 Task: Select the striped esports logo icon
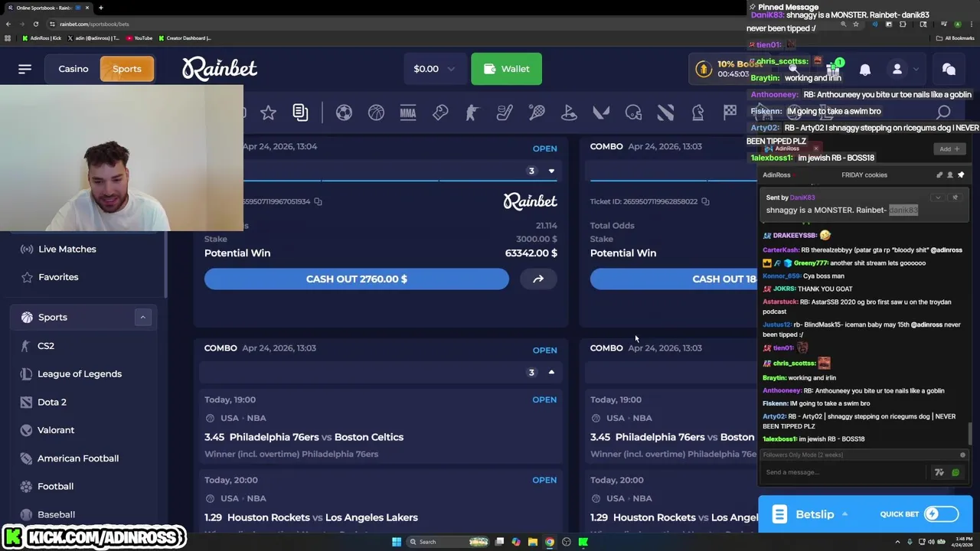coord(665,113)
